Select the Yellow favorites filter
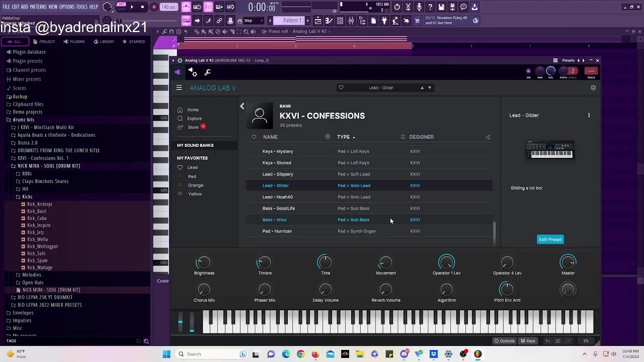The image size is (644, 362). click(x=195, y=194)
